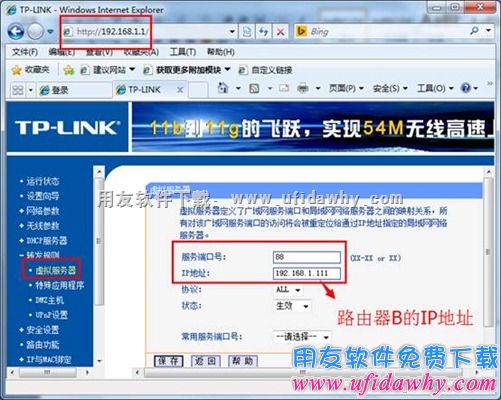Click the 收藏夹 favorites star button
The image size is (501, 400).
[x=30, y=70]
